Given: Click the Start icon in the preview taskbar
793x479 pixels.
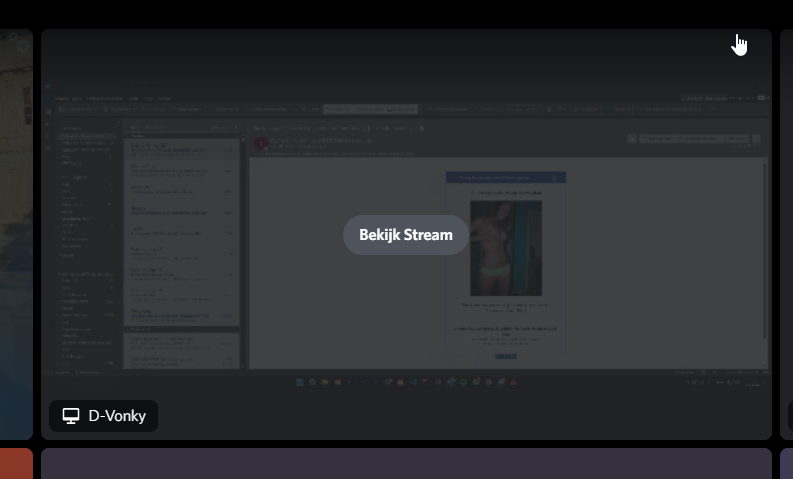Looking at the screenshot, I should click(x=299, y=382).
